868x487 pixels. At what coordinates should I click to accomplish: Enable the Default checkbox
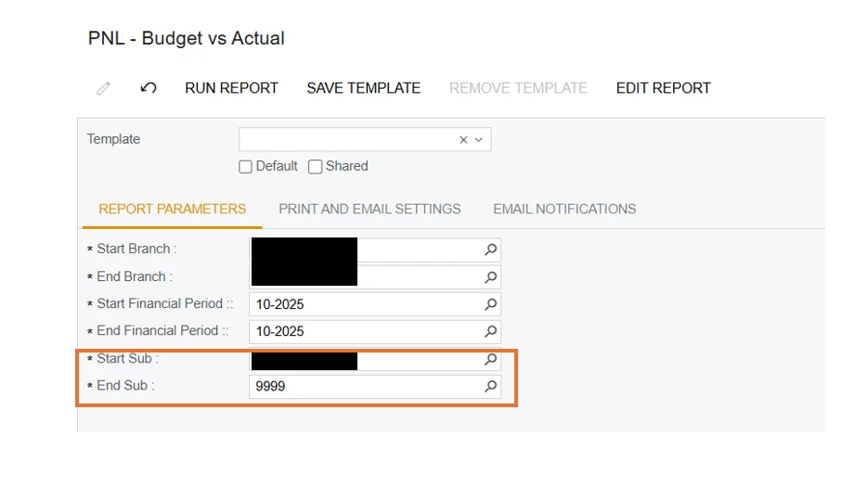click(245, 167)
